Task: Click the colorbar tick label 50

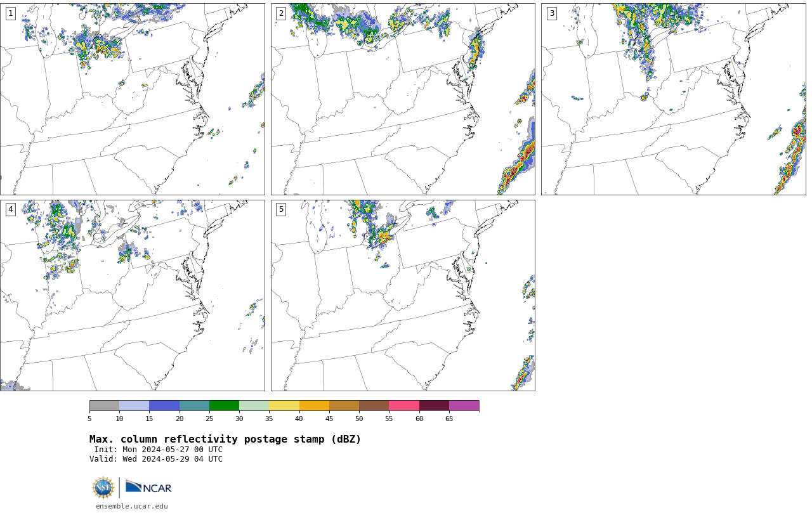Action: (x=359, y=419)
